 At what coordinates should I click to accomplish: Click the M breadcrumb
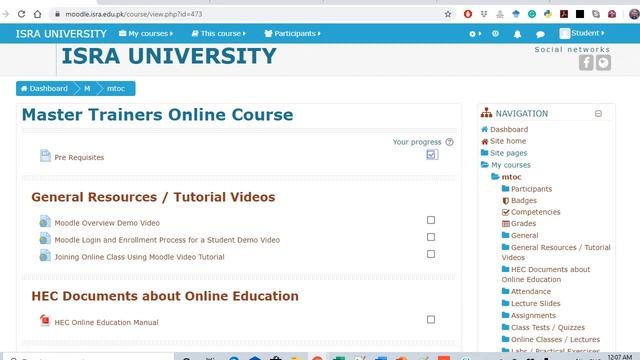coord(87,89)
